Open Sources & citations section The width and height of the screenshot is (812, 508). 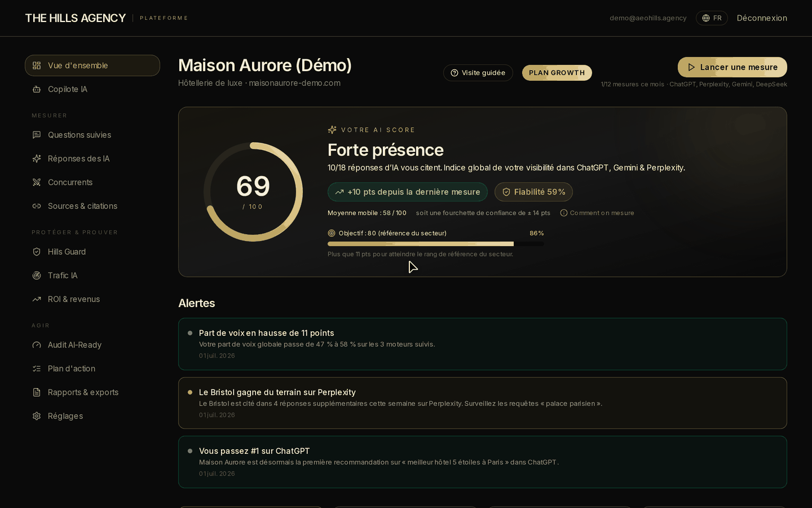click(x=92, y=206)
